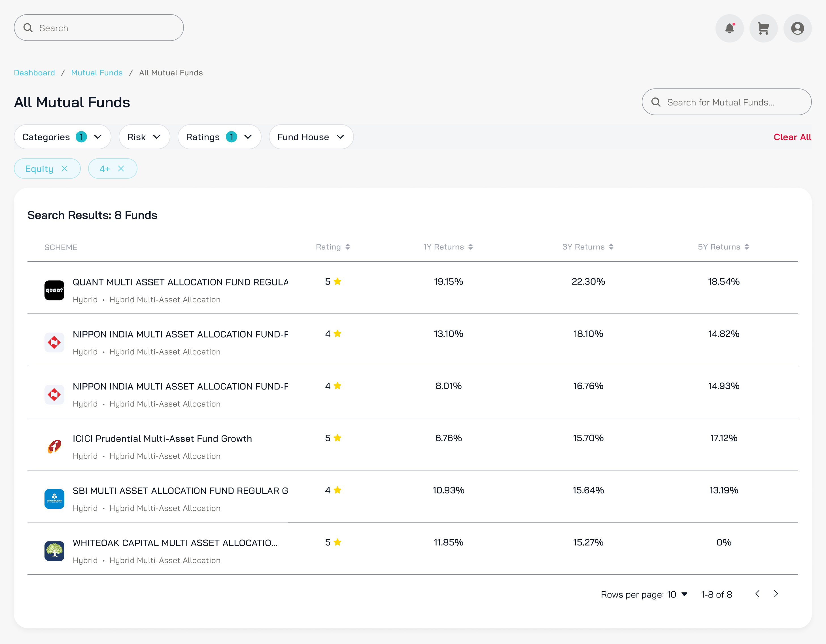Remove the Equity filter chip with its X

pyautogui.click(x=64, y=168)
